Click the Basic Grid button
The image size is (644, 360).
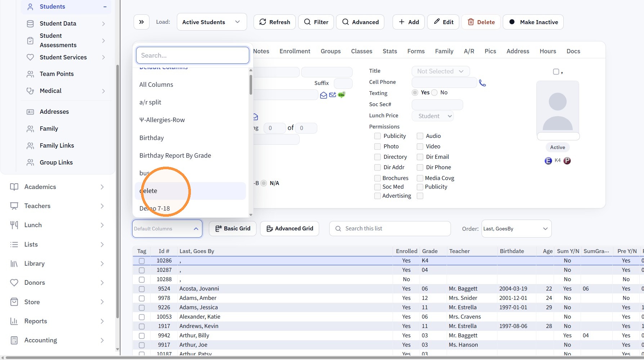click(232, 229)
